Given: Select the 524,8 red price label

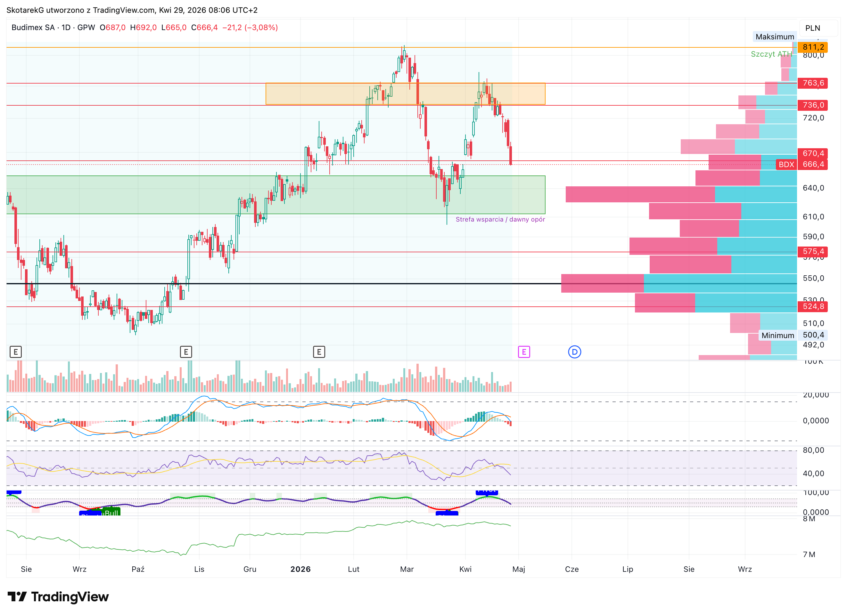Looking at the screenshot, I should (x=813, y=306).
